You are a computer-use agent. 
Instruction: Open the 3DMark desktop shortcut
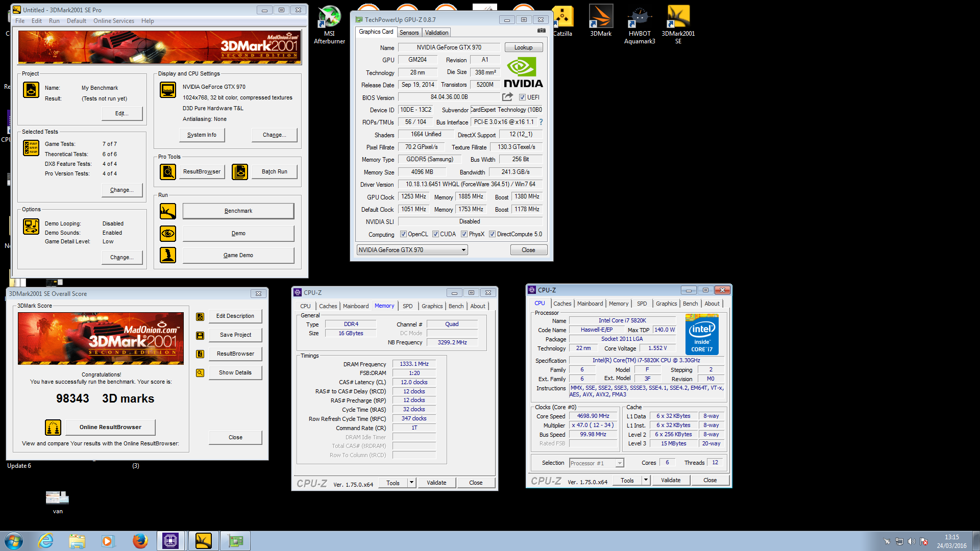601,21
